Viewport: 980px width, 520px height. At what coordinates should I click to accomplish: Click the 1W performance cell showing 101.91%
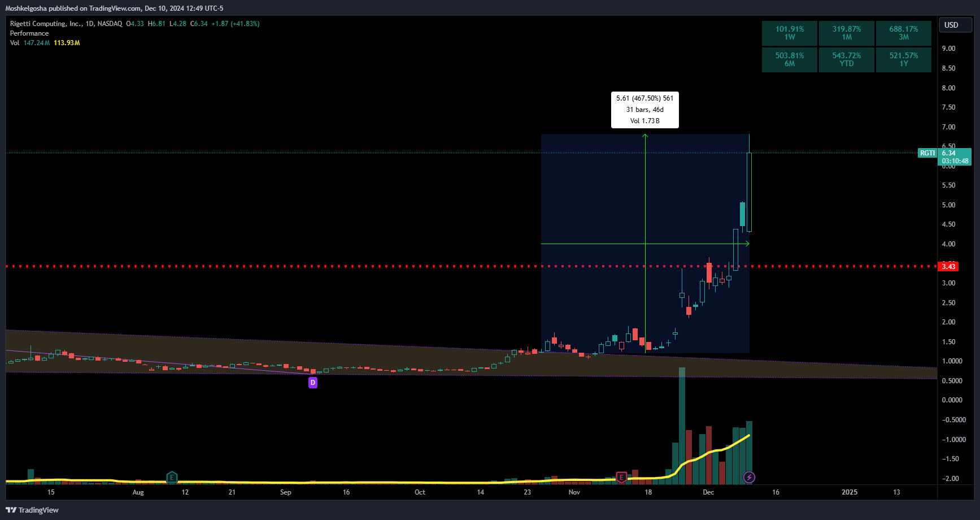[789, 33]
